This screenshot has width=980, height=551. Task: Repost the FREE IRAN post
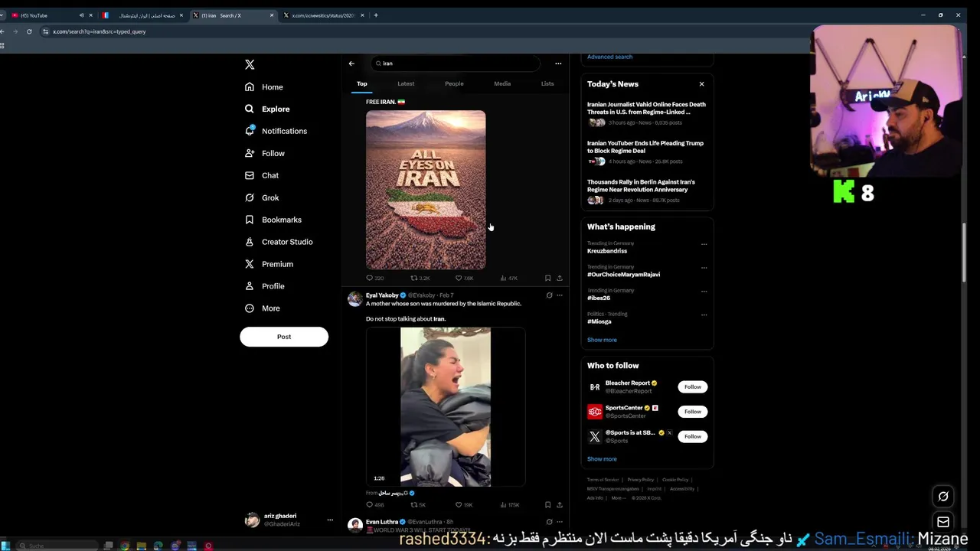click(x=420, y=278)
